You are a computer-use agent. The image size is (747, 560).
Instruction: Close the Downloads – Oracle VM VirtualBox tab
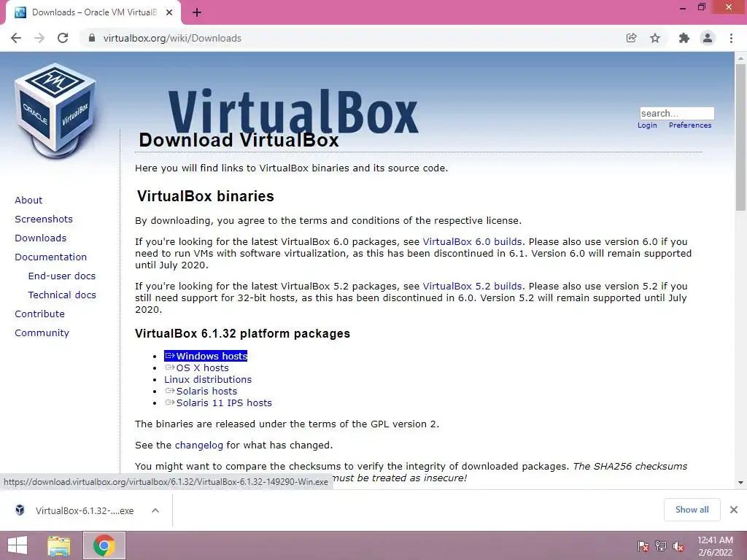tap(169, 12)
